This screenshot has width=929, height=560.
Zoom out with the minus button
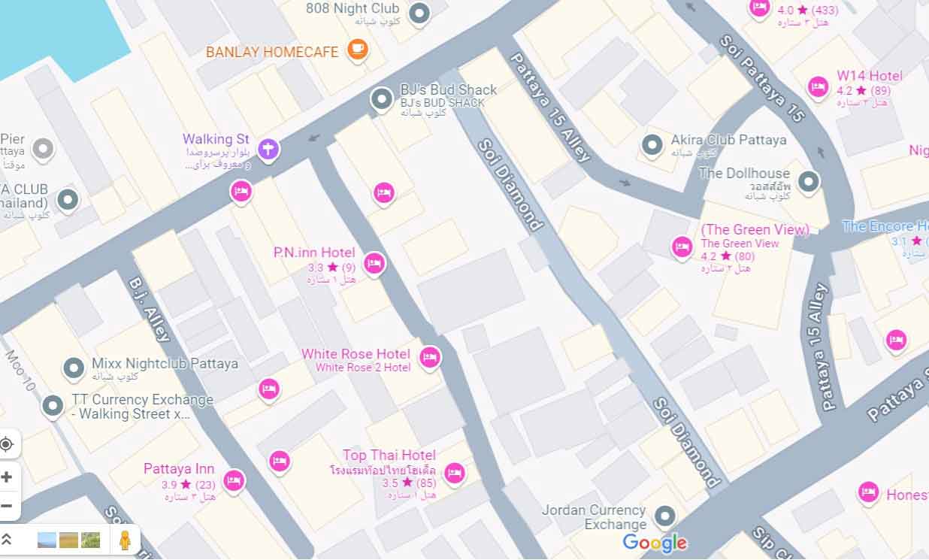pos(7,505)
